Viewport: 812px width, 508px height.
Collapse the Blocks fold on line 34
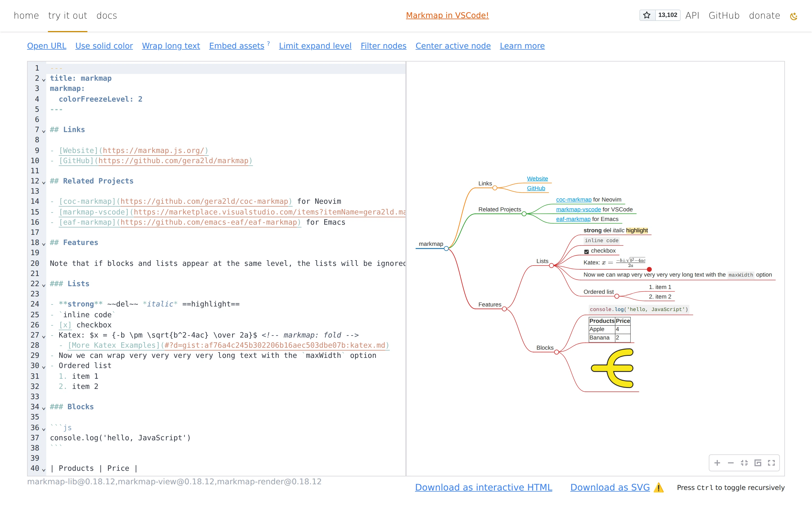(44, 408)
